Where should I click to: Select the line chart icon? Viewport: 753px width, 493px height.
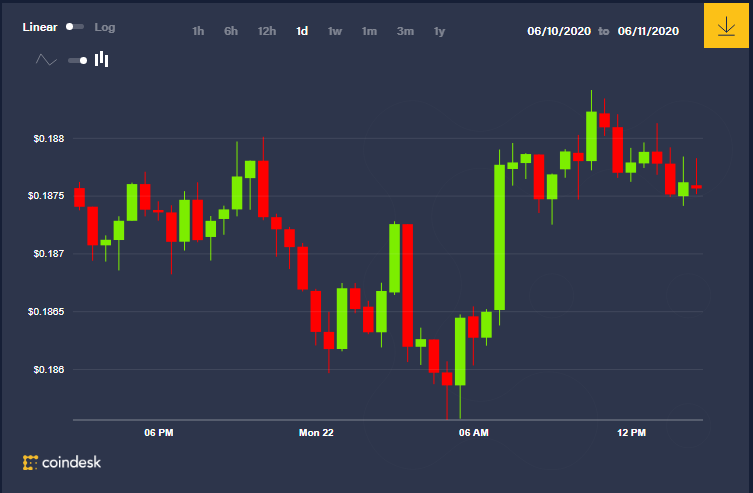click(x=47, y=60)
